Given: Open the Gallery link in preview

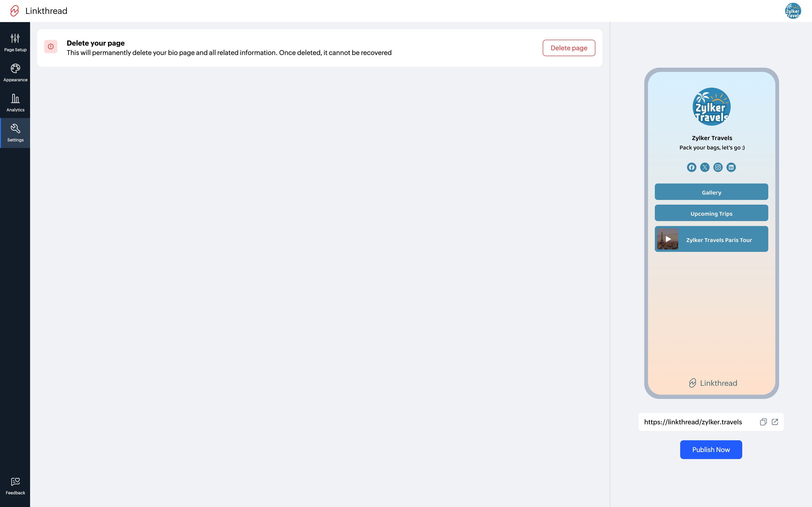Looking at the screenshot, I should pos(711,192).
